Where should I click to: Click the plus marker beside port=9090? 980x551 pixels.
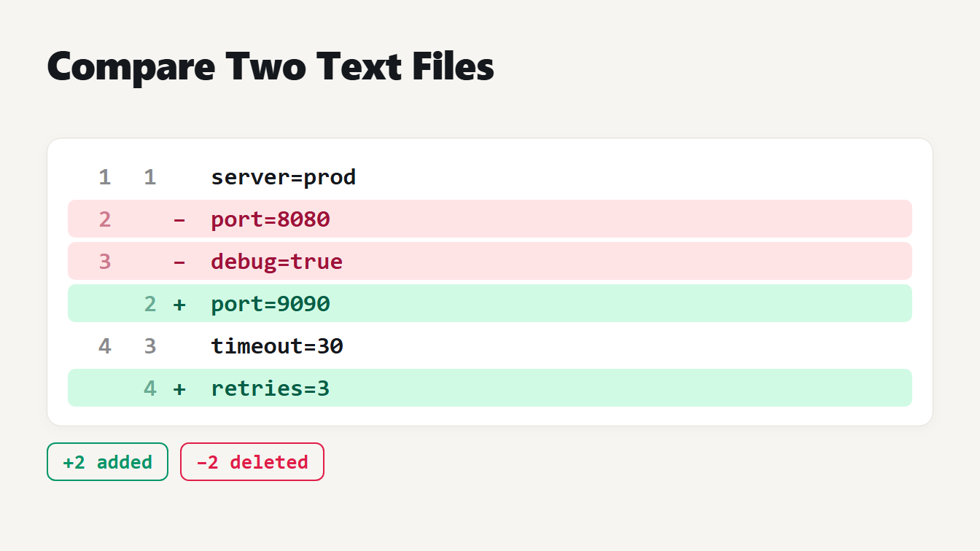[179, 304]
